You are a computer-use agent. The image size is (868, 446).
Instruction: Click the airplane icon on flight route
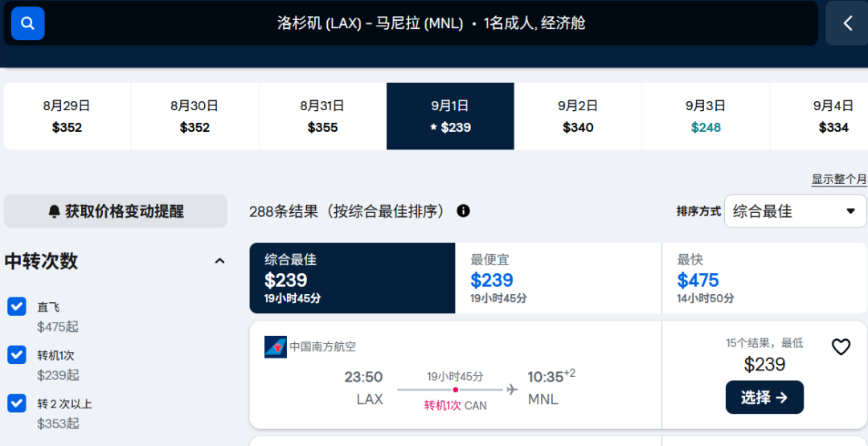pyautogui.click(x=512, y=390)
